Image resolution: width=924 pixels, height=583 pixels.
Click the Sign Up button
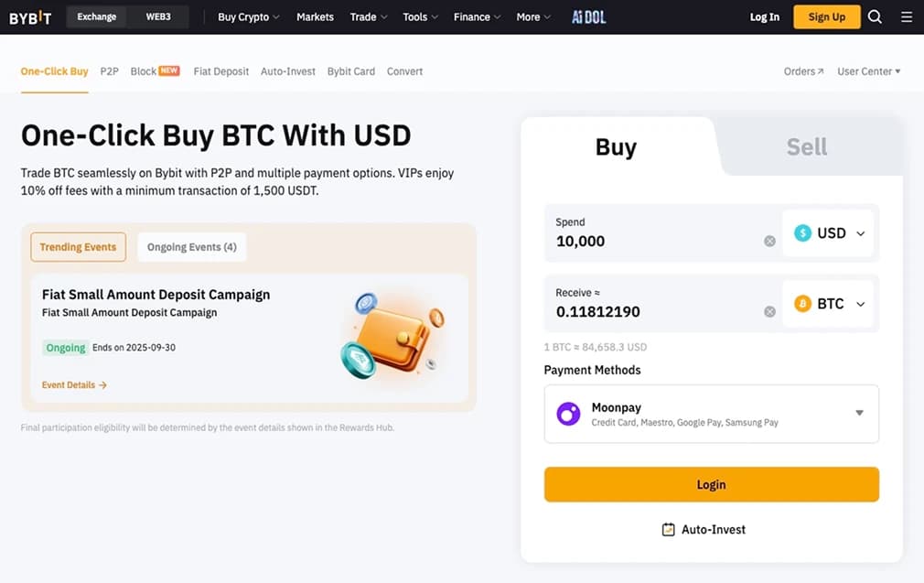825,16
